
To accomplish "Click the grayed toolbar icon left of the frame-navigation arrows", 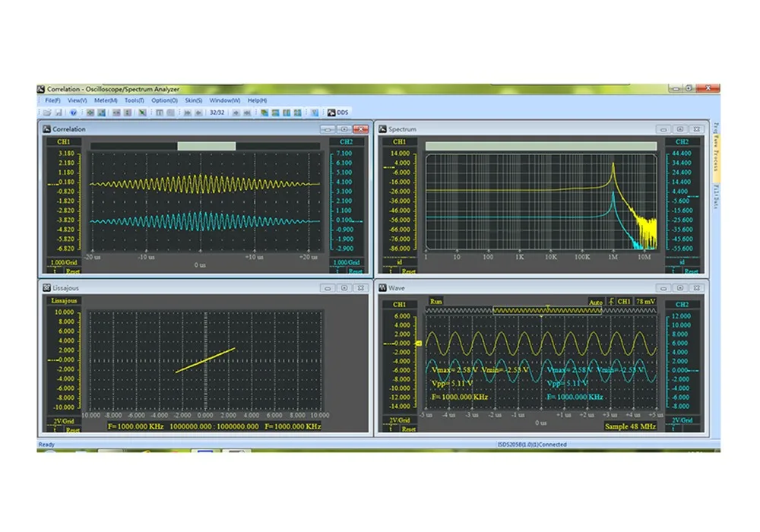I will [170, 112].
